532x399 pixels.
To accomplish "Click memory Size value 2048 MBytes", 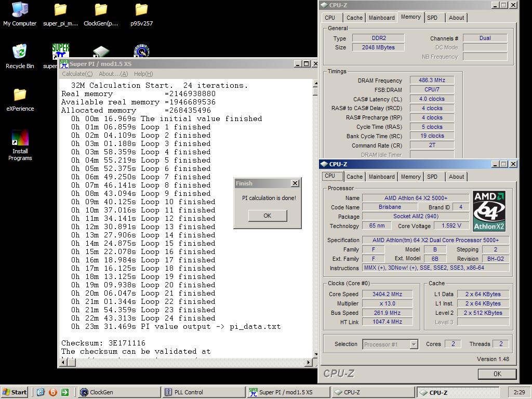I will tap(378, 47).
